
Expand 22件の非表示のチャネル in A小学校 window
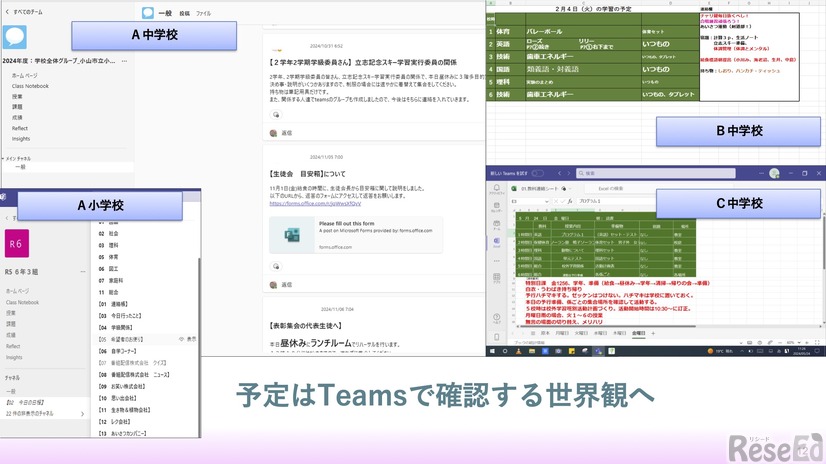(x=45, y=413)
